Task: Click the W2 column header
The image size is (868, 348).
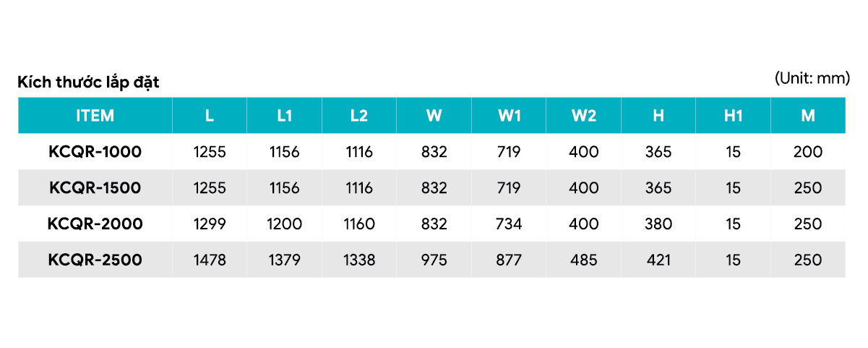Action: click(584, 116)
